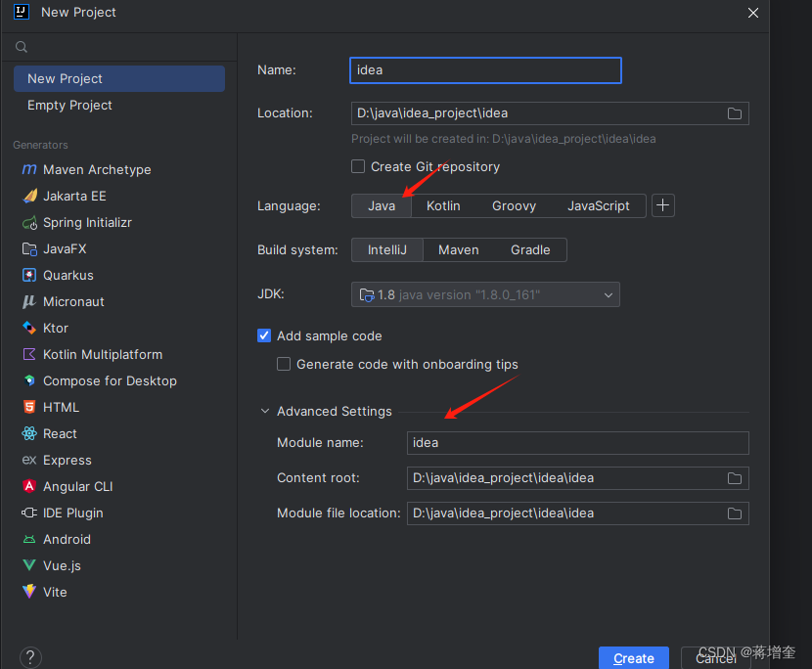Click the Jakarta EE feather icon
The height and width of the screenshot is (669, 812).
tap(29, 196)
